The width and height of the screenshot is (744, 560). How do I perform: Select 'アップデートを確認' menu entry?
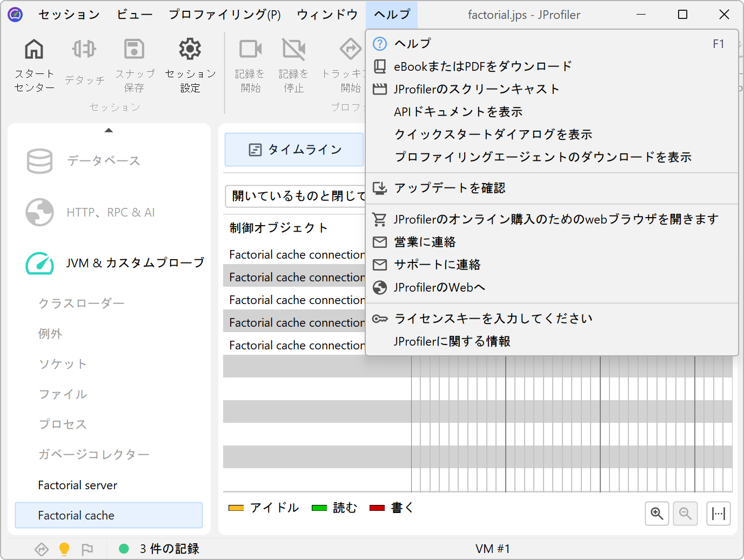tap(450, 188)
